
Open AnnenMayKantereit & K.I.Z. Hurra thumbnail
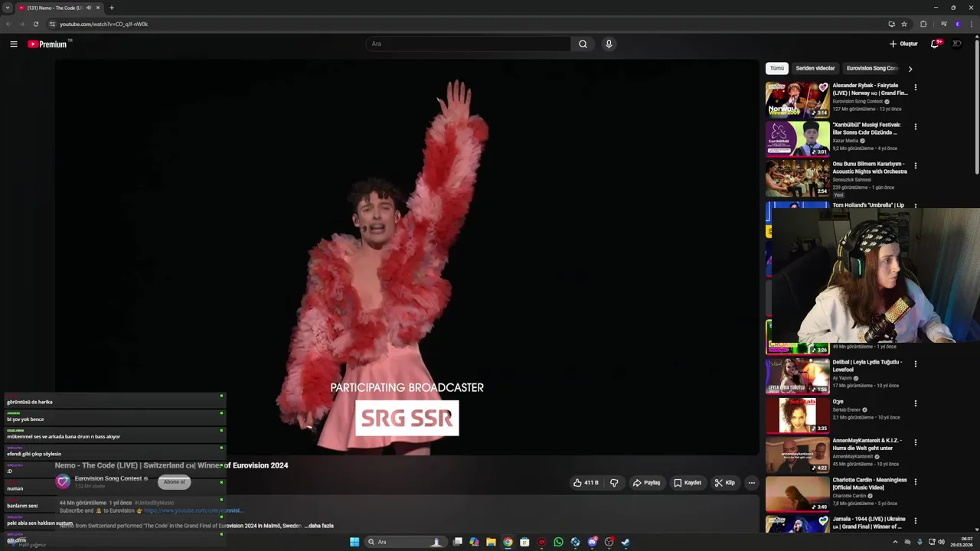tap(797, 455)
